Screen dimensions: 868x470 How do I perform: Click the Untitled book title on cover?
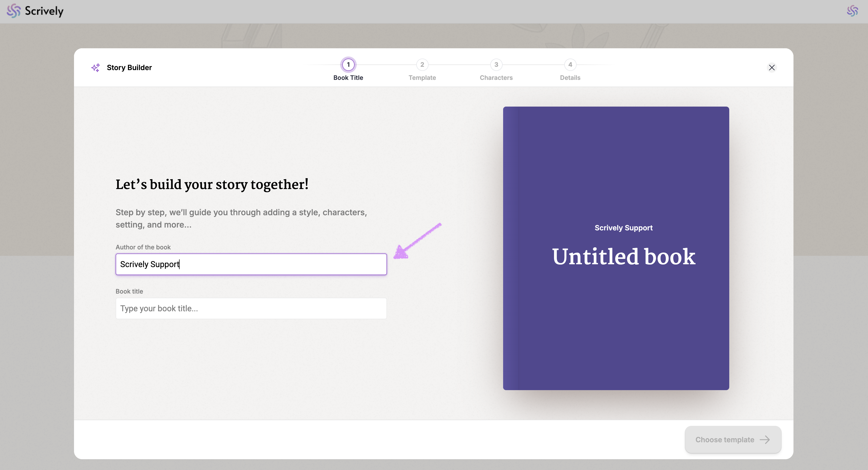(x=623, y=257)
